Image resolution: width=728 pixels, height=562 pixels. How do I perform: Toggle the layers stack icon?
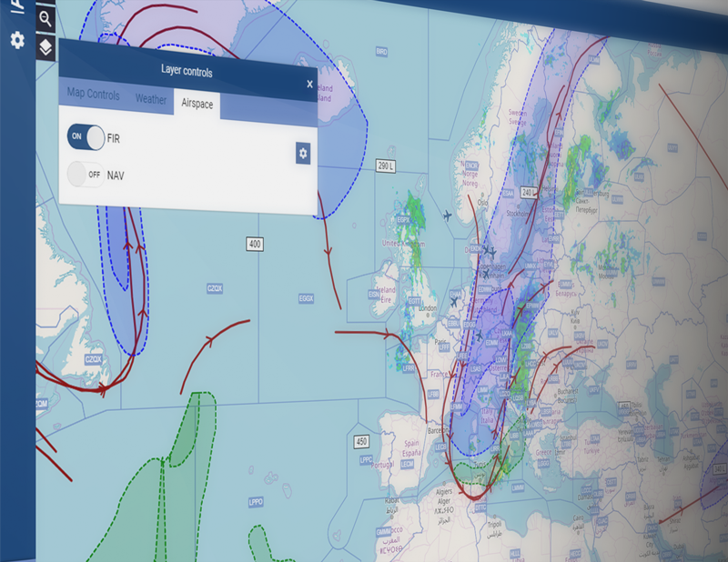[45, 47]
